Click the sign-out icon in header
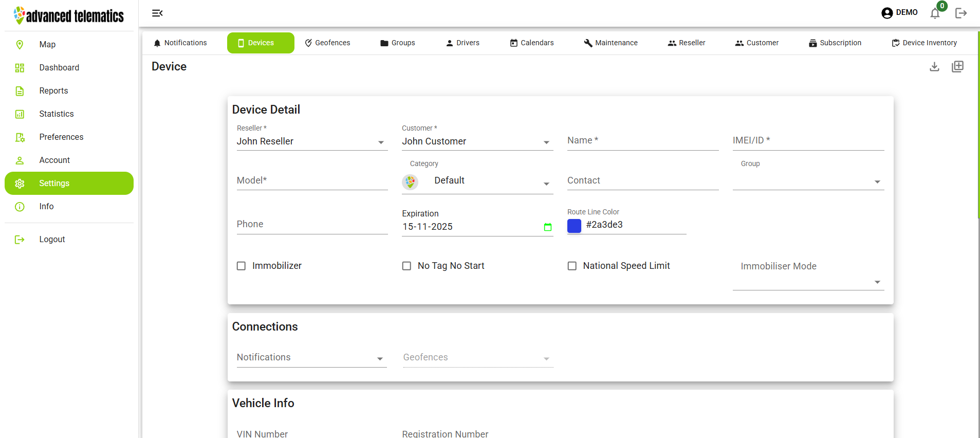The height and width of the screenshot is (438, 980). coord(961,13)
